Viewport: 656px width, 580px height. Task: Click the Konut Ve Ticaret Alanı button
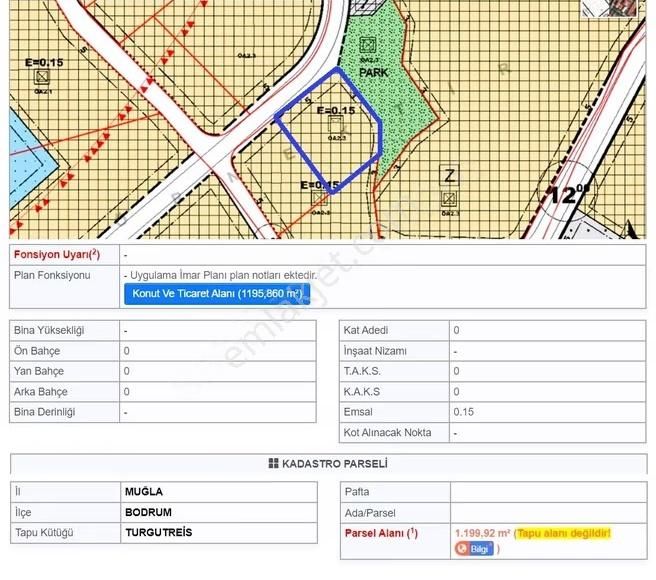216,294
